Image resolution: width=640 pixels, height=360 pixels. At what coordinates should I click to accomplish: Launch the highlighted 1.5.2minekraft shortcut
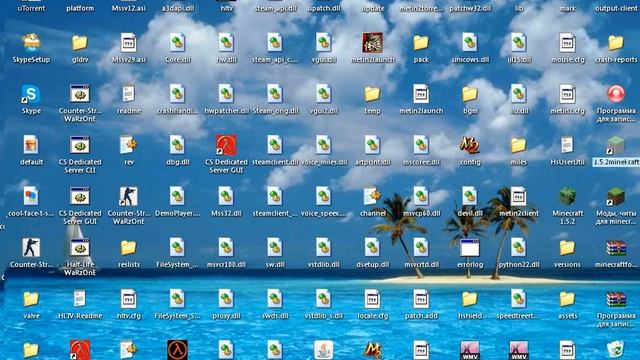616,145
